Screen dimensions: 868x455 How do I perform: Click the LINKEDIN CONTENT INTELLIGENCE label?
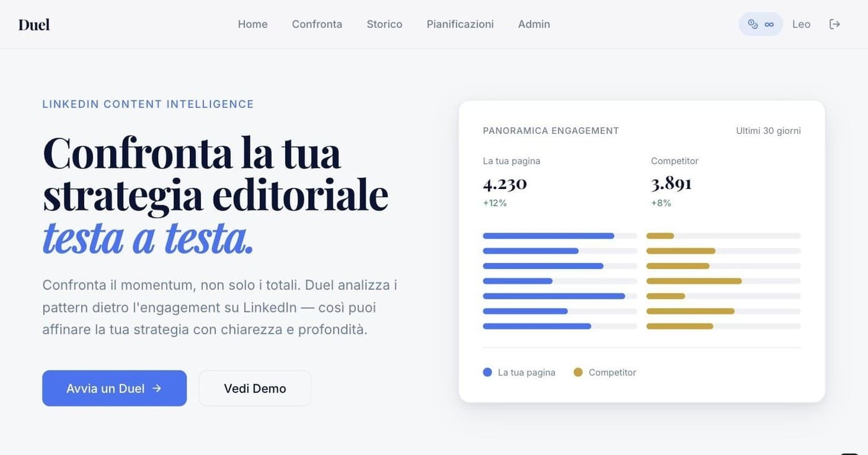(148, 104)
